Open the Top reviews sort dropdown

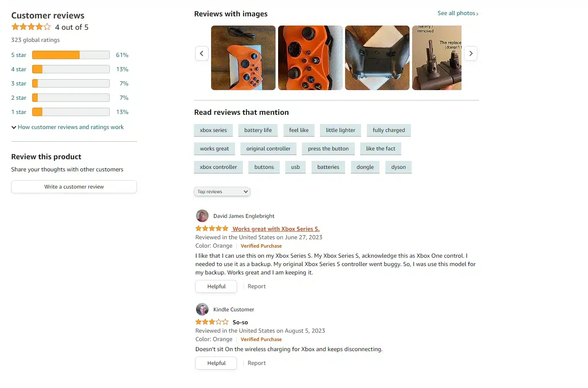coord(222,191)
